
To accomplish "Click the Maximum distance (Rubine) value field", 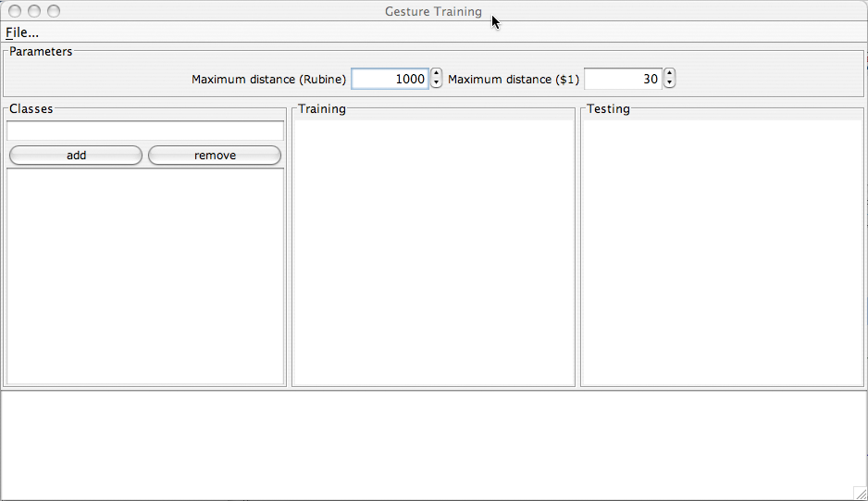I will point(390,80).
